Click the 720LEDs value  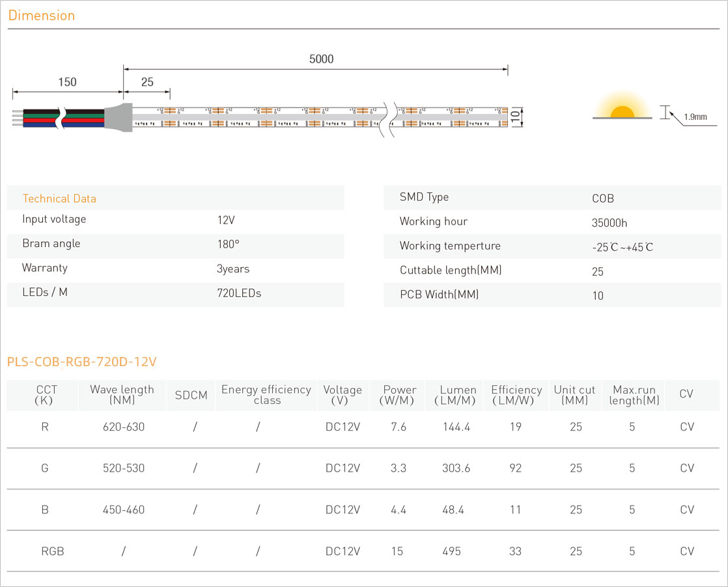(239, 293)
